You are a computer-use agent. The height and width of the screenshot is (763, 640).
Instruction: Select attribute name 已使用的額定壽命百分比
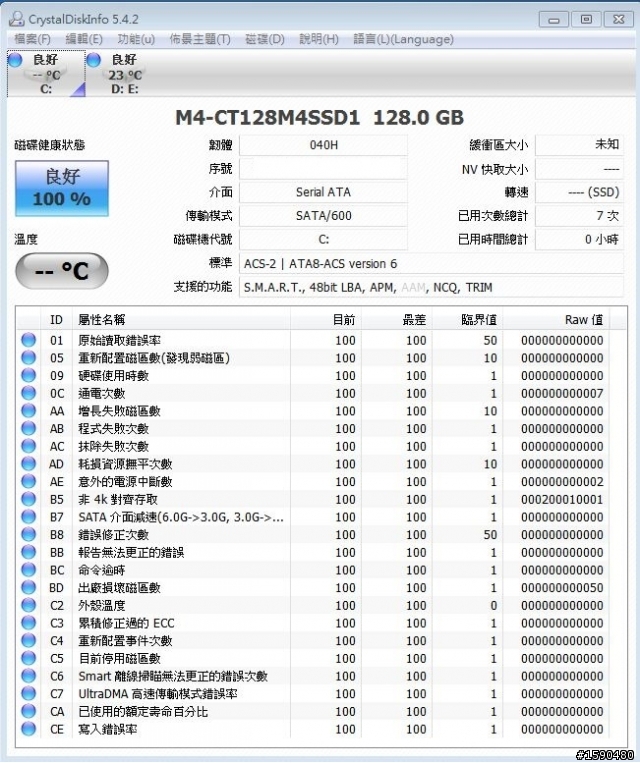pyautogui.click(x=143, y=711)
